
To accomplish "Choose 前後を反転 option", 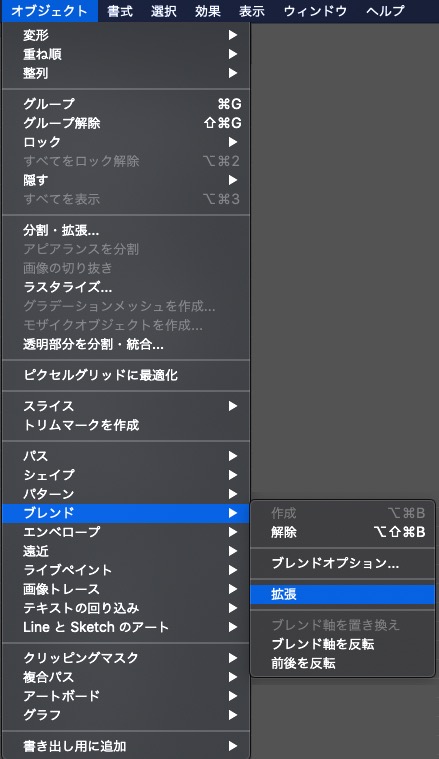I will pos(342,663).
